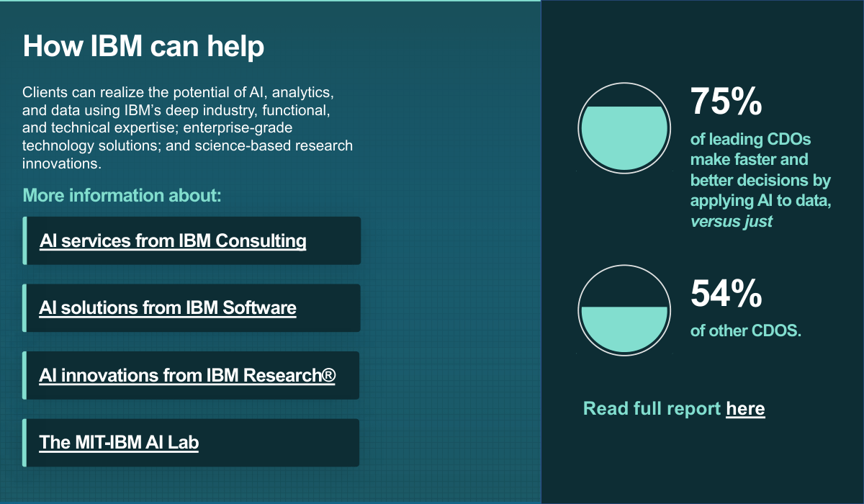The width and height of the screenshot is (864, 504).
Task: Click accent bar beside AI innovations card
Action: (24, 375)
